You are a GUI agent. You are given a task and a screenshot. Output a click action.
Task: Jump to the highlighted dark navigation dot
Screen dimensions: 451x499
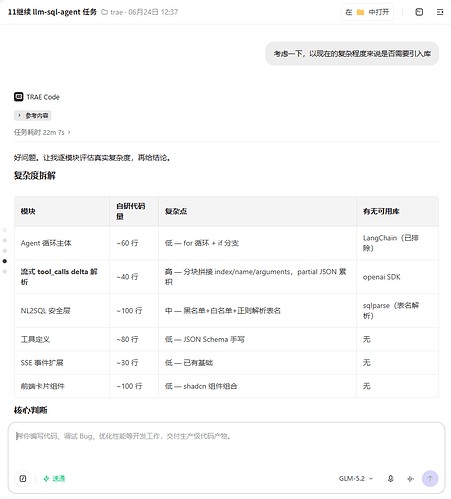(x=5, y=261)
